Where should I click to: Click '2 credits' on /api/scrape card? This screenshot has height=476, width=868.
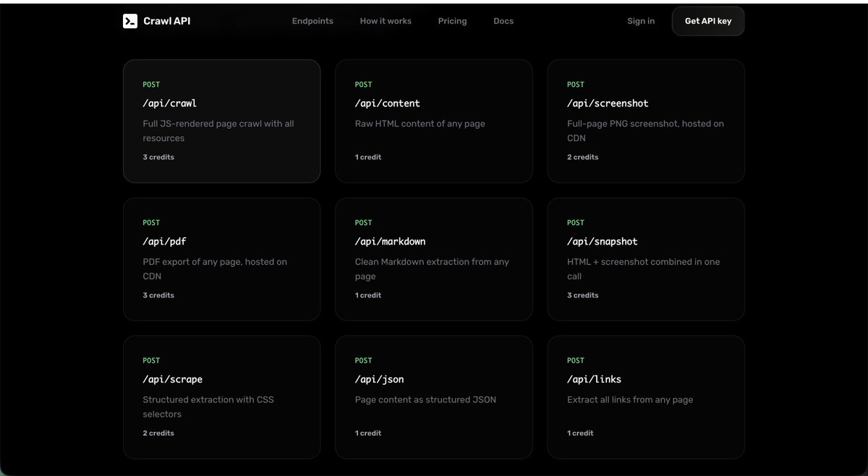click(x=158, y=433)
